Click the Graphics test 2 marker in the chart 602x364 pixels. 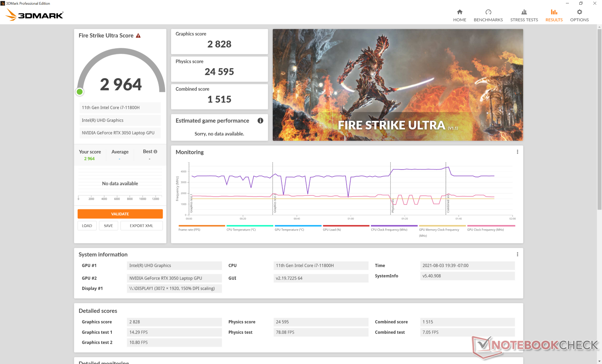pyautogui.click(x=275, y=203)
